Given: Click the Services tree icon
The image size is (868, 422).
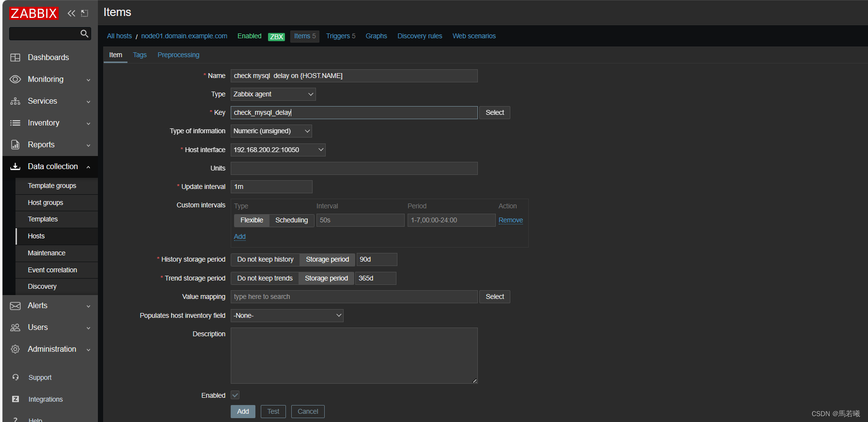Looking at the screenshot, I should tap(16, 101).
